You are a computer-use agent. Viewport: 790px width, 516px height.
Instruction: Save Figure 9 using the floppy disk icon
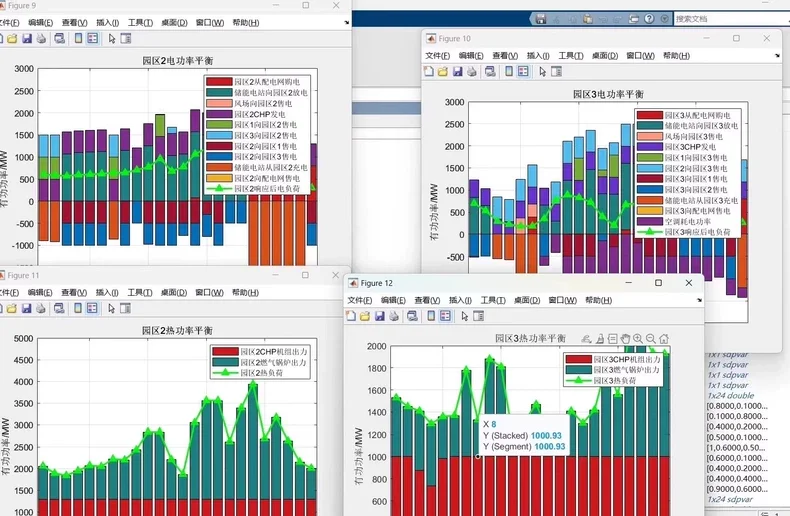[x=27, y=38]
